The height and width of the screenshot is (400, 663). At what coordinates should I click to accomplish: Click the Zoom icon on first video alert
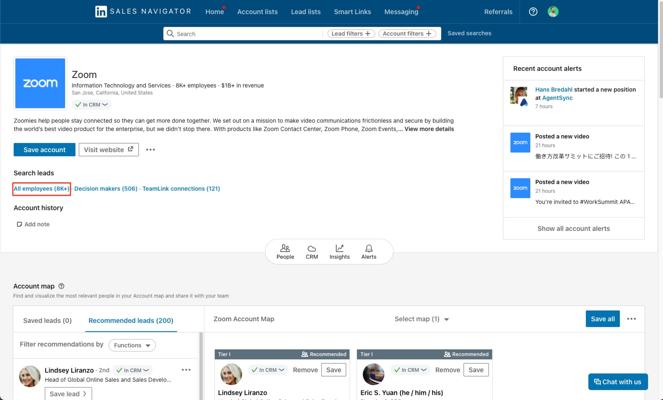[520, 142]
